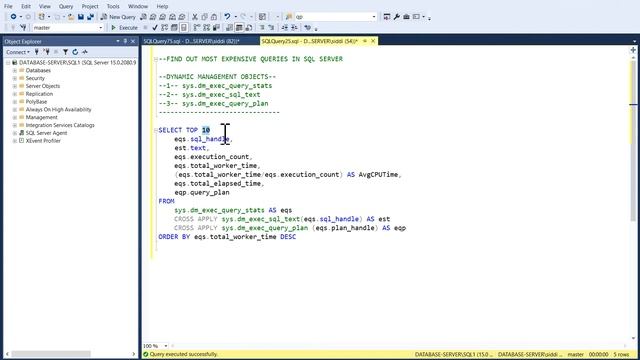Click the Refresh icon in Object Explorer
The height and width of the screenshot is (360, 640).
click(75, 52)
